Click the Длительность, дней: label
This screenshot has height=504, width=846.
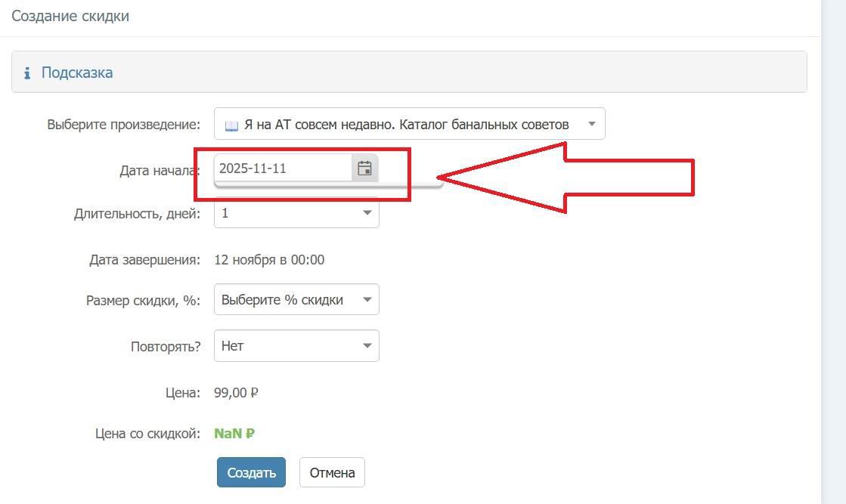(137, 213)
